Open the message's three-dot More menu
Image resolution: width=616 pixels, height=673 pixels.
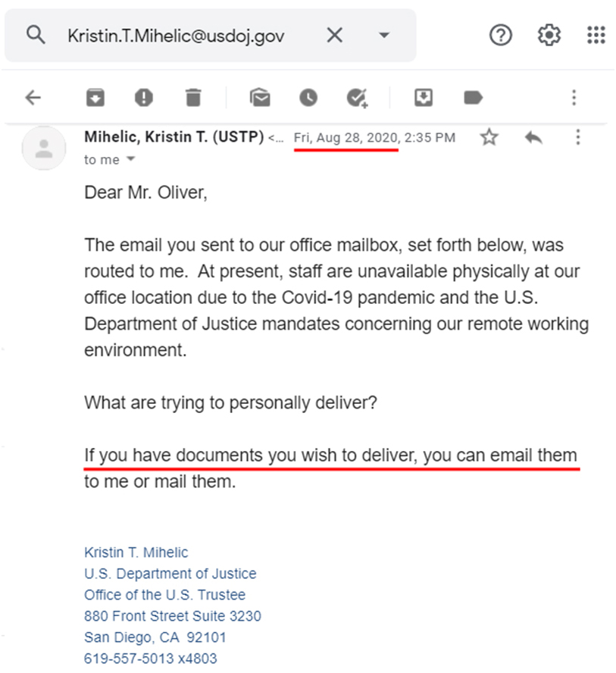[578, 137]
